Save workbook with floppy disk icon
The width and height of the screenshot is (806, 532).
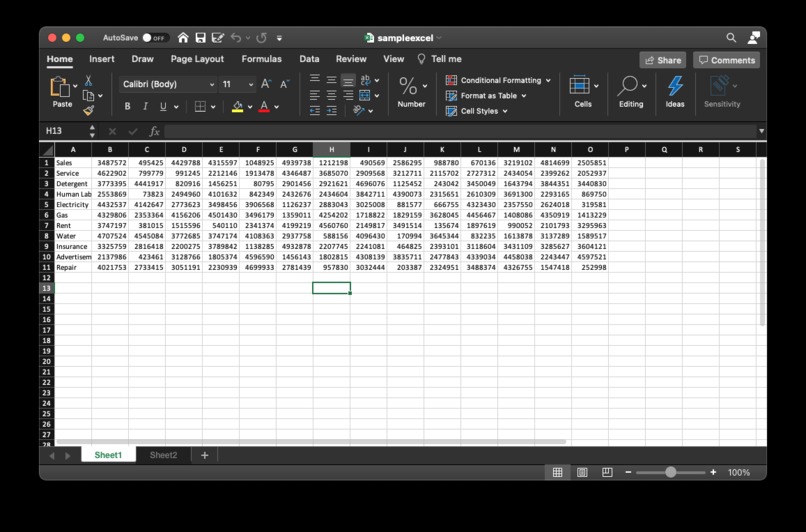(200, 38)
